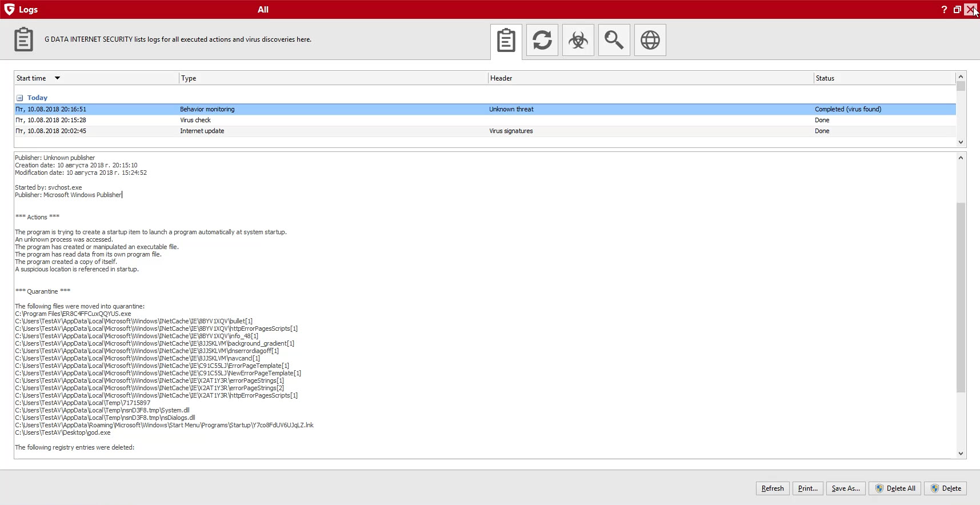The height and width of the screenshot is (505, 980).
Task: Click details pane scroll-up arrow
Action: [x=961, y=158]
